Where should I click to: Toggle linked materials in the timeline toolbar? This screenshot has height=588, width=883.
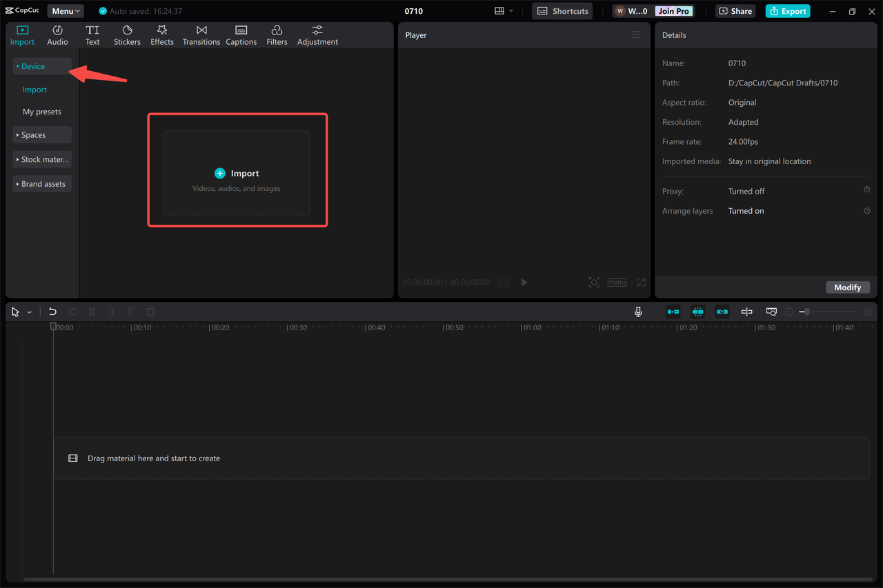722,312
